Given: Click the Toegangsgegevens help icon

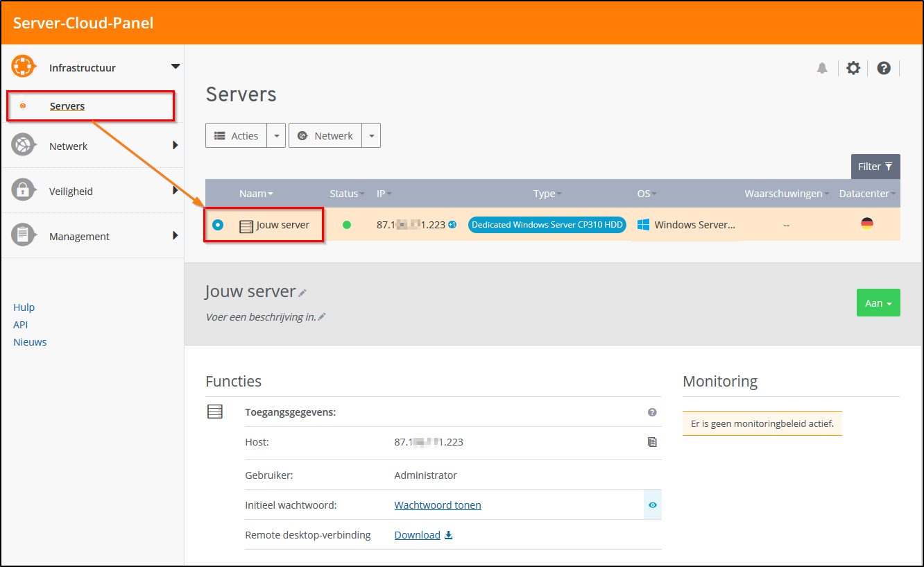Looking at the screenshot, I should click(652, 412).
